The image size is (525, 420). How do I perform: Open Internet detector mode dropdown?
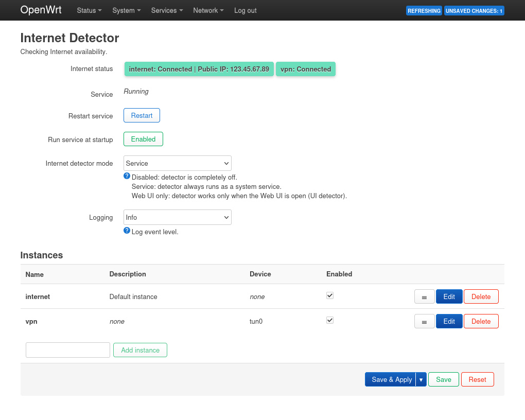click(177, 164)
